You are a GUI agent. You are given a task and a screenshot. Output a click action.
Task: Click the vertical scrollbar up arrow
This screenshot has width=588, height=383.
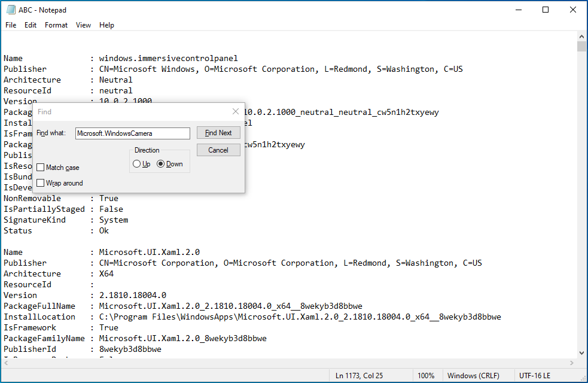click(581, 37)
